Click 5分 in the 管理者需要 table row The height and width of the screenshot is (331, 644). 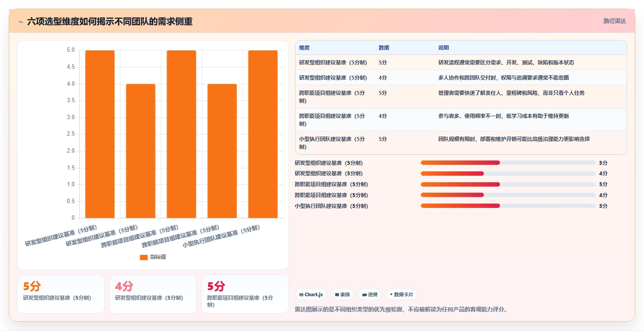coord(382,93)
